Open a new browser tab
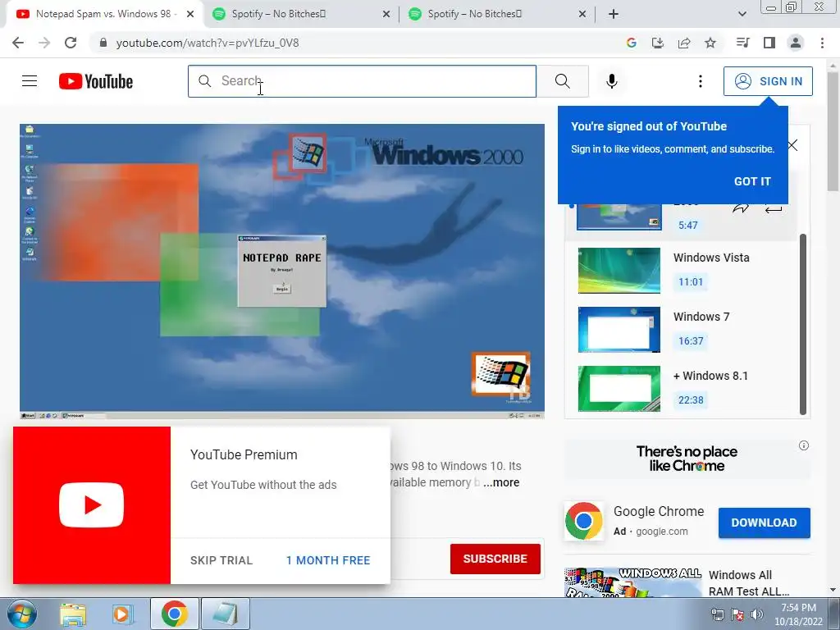840x630 pixels. 614,14
